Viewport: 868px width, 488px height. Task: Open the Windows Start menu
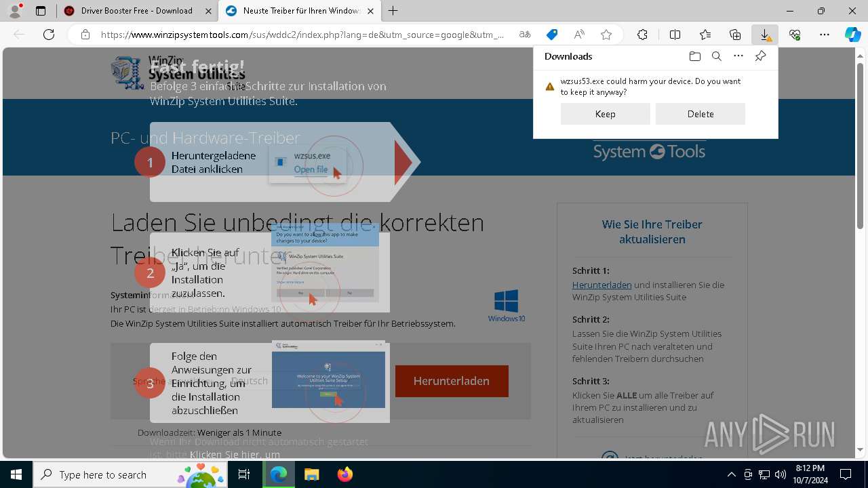[x=16, y=474]
